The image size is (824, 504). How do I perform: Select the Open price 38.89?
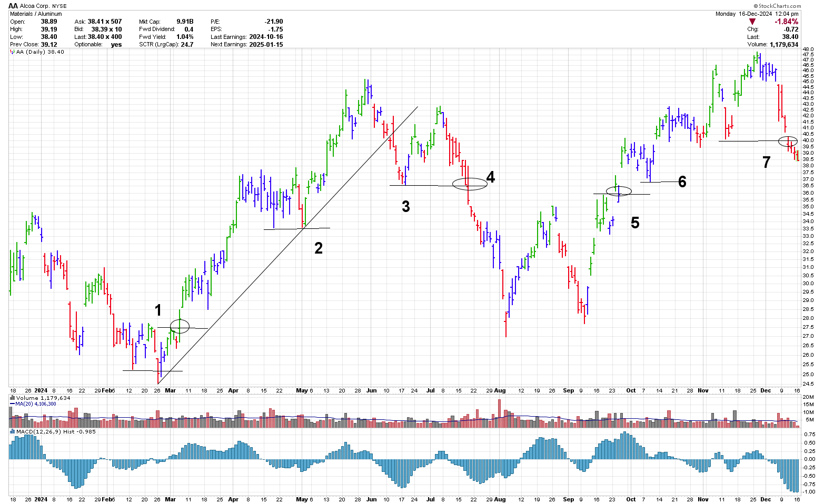pyautogui.click(x=49, y=22)
